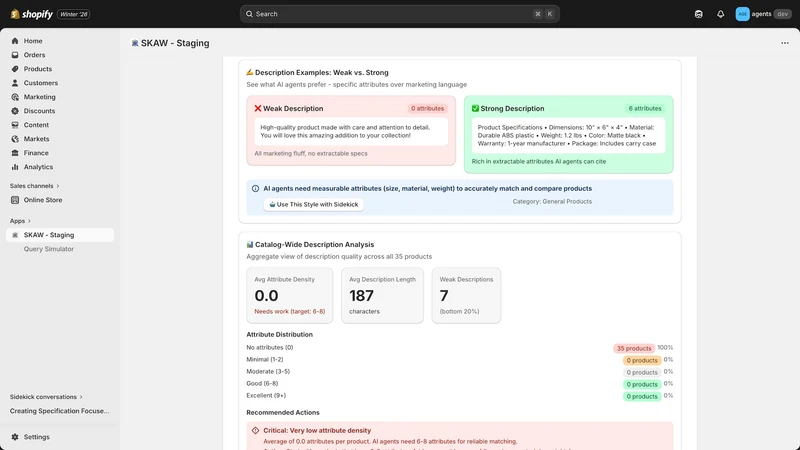The image size is (800, 450).
Task: Click the SKAW icon in page header
Action: 135,43
